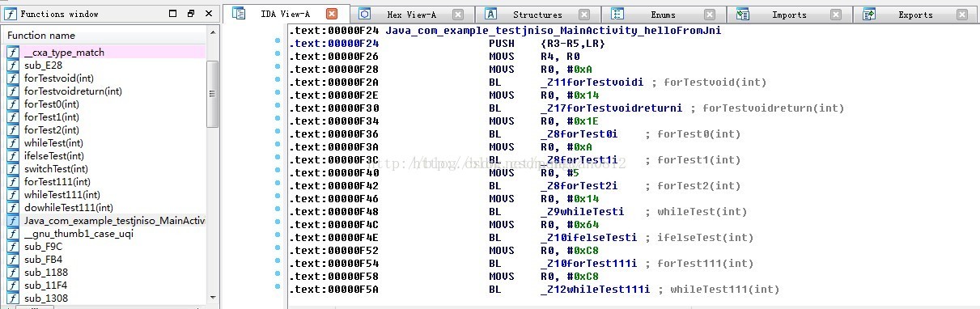Click the PUSH {R3-R5,LR} instruction
The height and width of the screenshot is (309, 980).
click(x=547, y=43)
